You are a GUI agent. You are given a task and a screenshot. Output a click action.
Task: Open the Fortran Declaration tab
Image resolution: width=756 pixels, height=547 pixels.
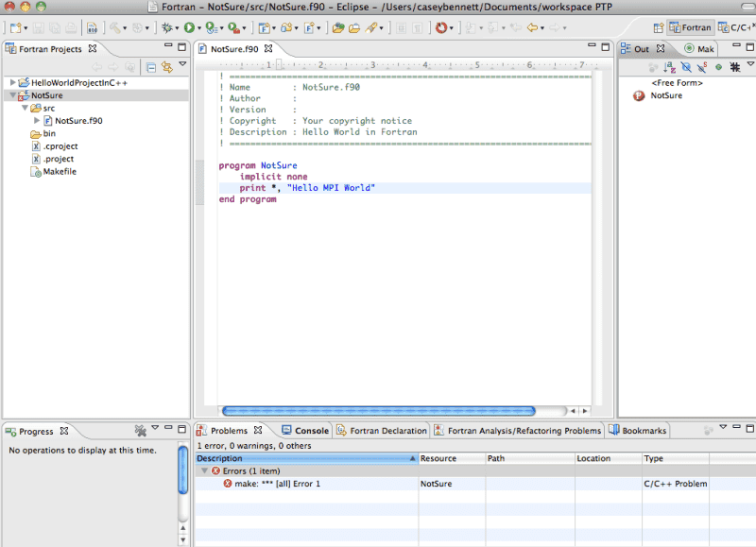tap(388, 431)
